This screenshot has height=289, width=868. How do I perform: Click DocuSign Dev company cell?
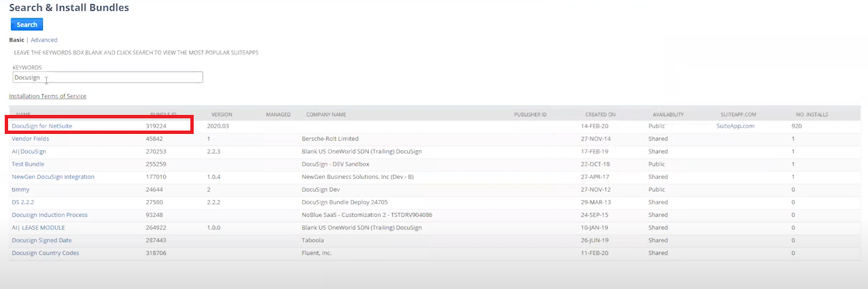pyautogui.click(x=321, y=189)
